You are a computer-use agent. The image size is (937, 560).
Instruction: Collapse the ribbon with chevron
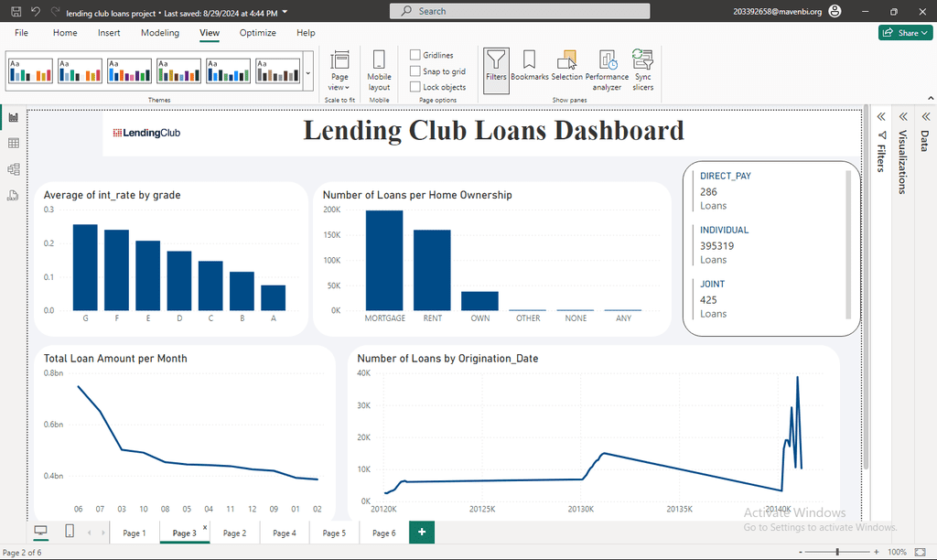[930, 98]
